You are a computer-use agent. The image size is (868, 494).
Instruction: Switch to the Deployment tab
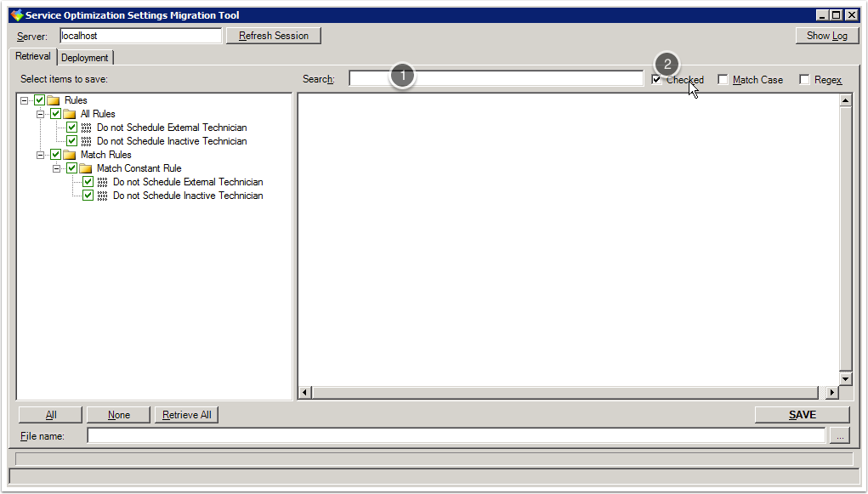(85, 58)
